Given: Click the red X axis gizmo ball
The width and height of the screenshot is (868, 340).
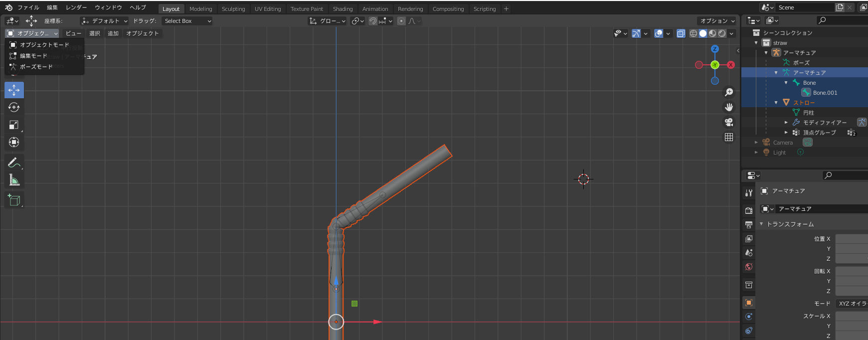Looking at the screenshot, I should pos(730,65).
